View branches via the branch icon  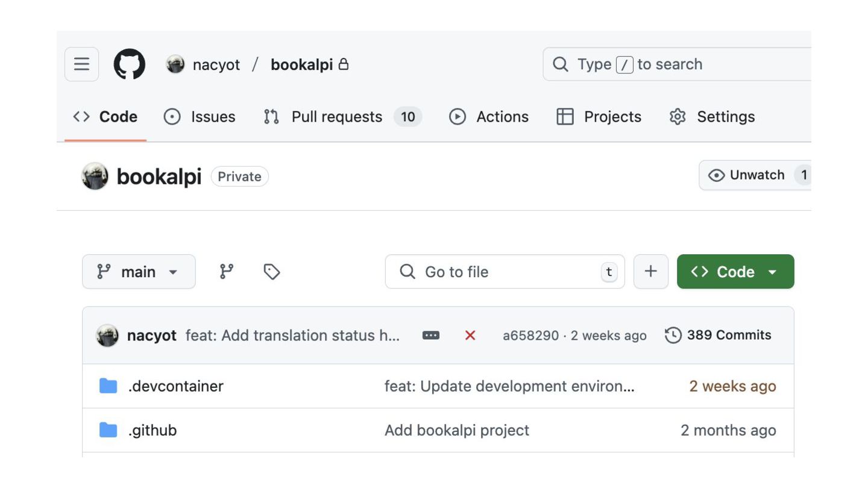point(227,272)
